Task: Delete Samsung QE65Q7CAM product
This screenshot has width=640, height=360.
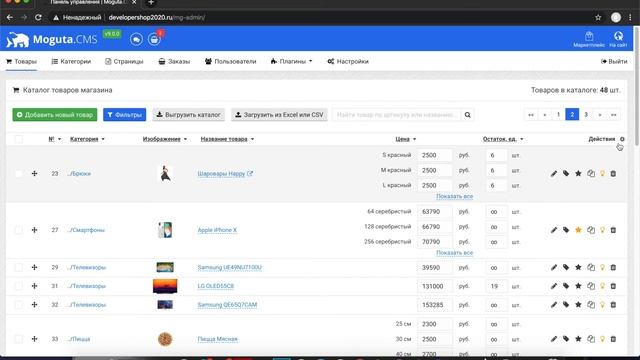Action: 613,305
